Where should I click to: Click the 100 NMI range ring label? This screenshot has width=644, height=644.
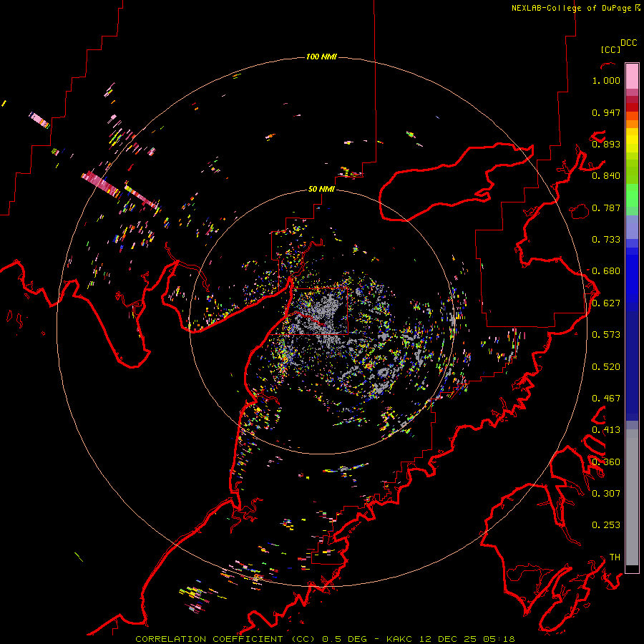click(x=321, y=57)
